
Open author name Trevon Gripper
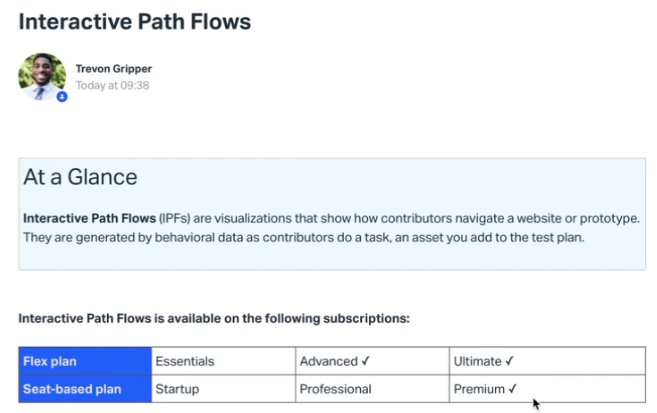click(114, 69)
